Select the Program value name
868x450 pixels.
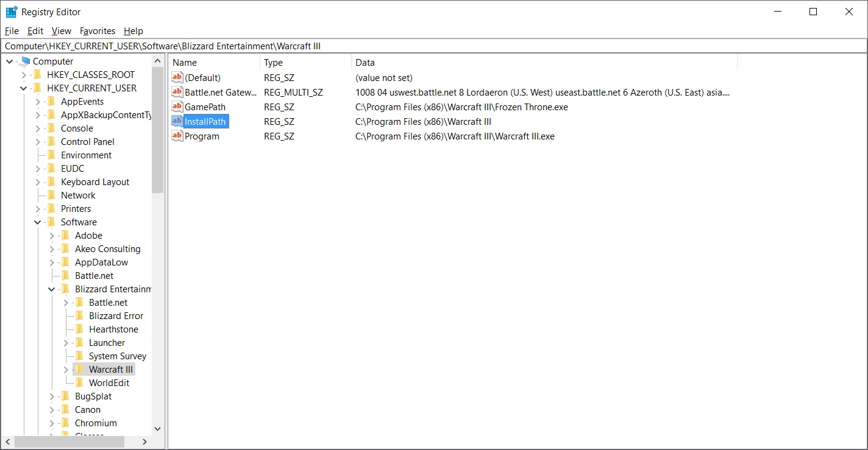pos(202,136)
